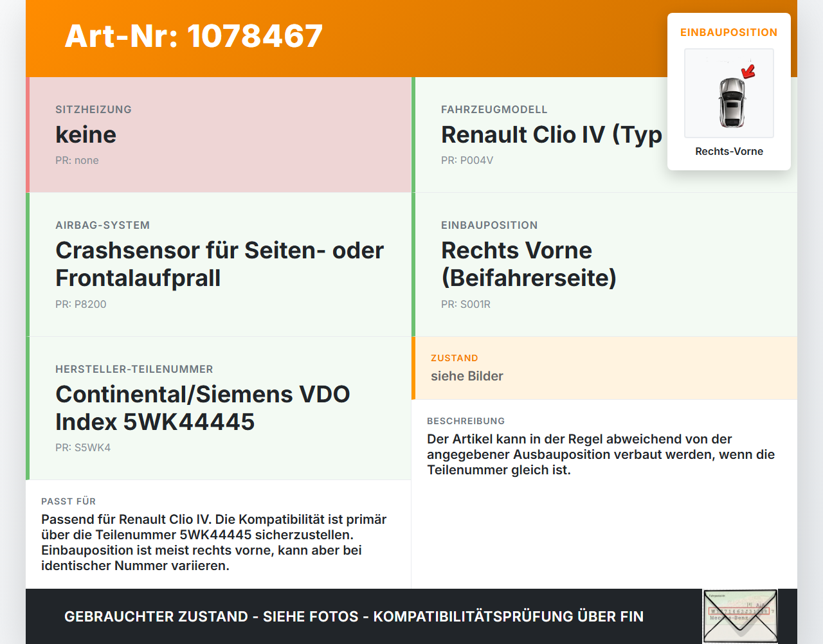Click the 'FAHRZEUGMODELL' label
This screenshot has height=644, width=823.
[494, 109]
